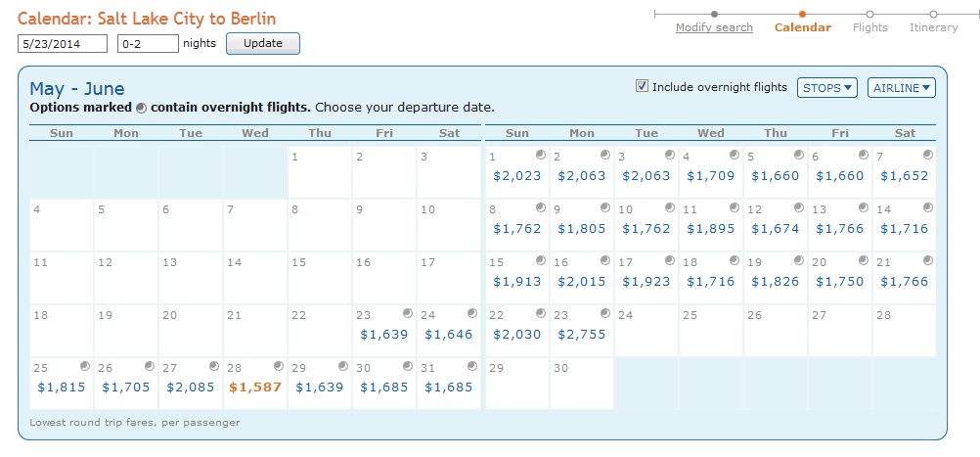Viewport: 980px width, 457px height.
Task: Click overnight icon on June 18
Action: pos(734,261)
